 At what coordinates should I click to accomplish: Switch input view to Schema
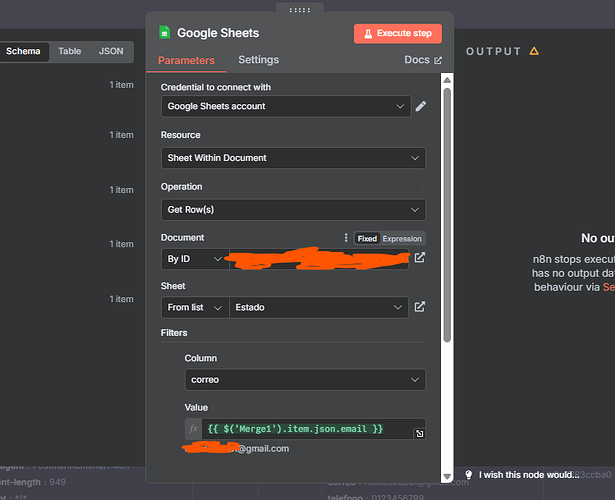tap(23, 51)
